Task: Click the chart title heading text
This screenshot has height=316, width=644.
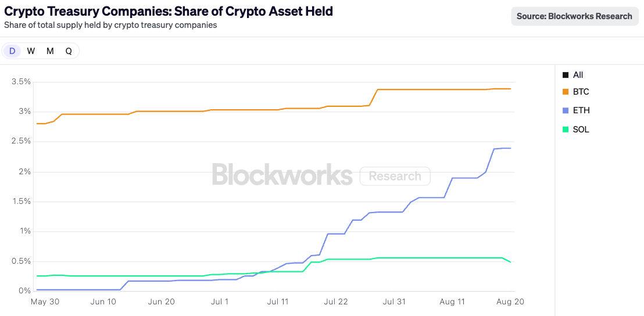Action: (169, 11)
